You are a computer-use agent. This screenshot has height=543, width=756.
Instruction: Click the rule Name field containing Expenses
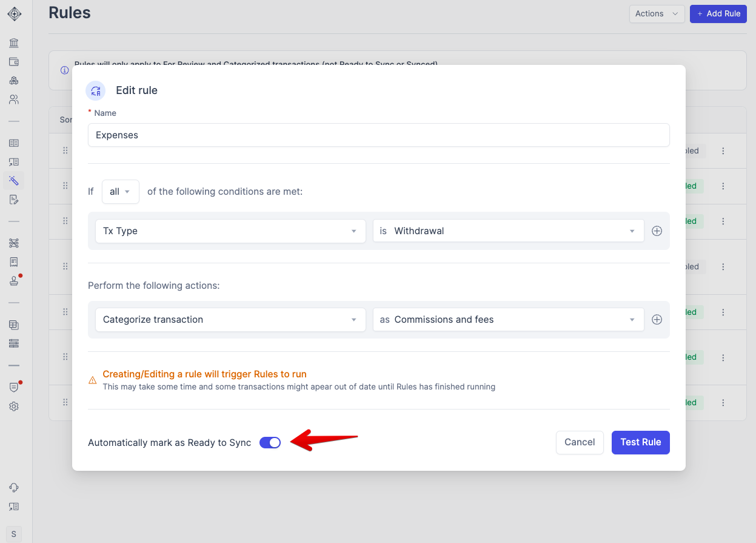378,135
